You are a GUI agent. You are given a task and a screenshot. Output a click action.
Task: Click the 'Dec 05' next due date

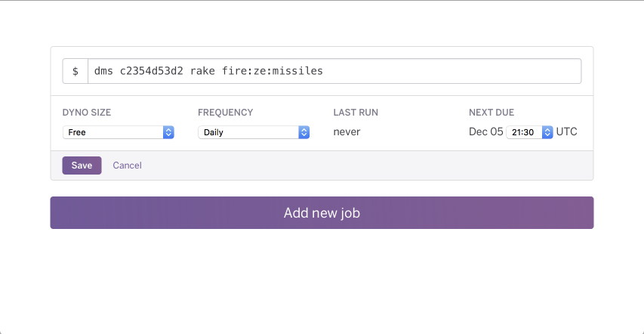click(486, 132)
